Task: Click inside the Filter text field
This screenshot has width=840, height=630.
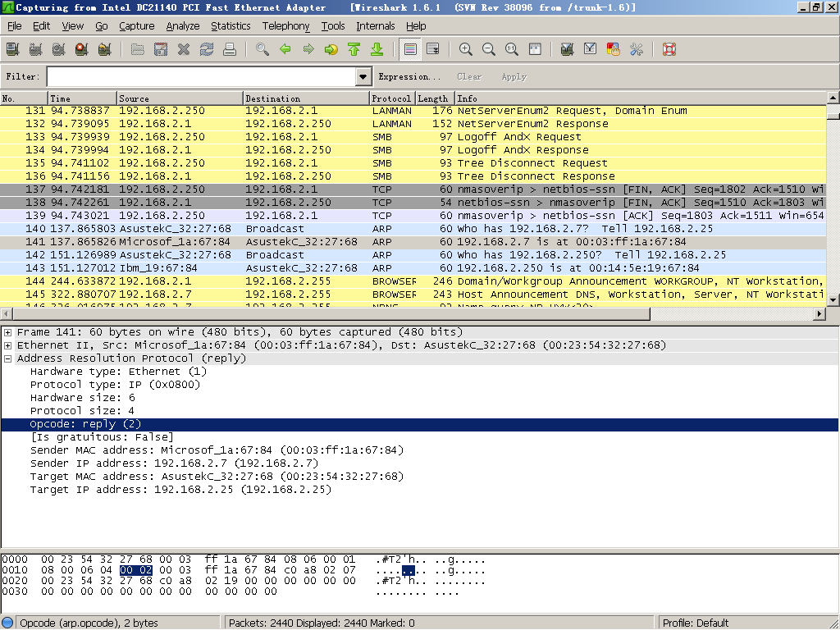Action: 201,77
